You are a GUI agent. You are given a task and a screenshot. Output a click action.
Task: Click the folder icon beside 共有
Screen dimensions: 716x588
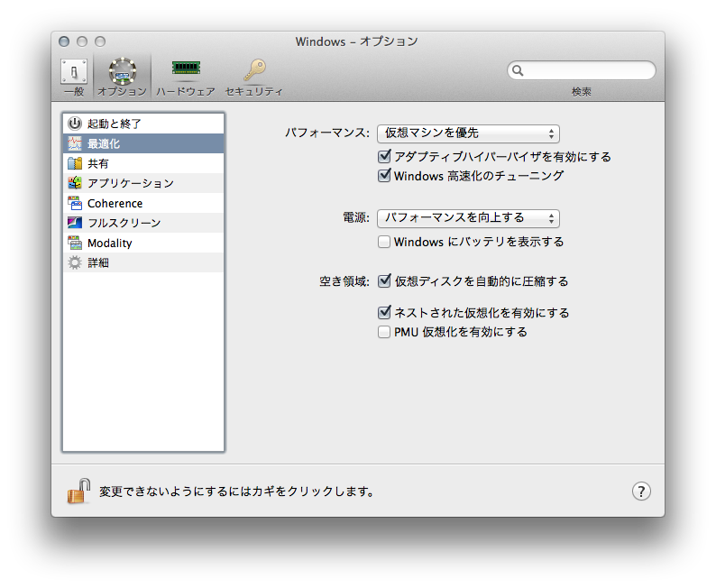click(75, 163)
